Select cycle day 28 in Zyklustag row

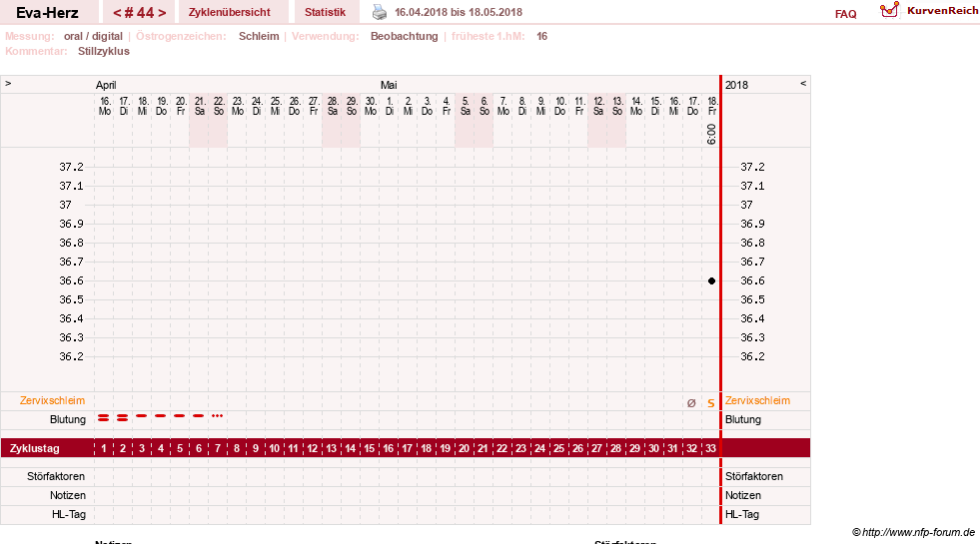tap(615, 448)
